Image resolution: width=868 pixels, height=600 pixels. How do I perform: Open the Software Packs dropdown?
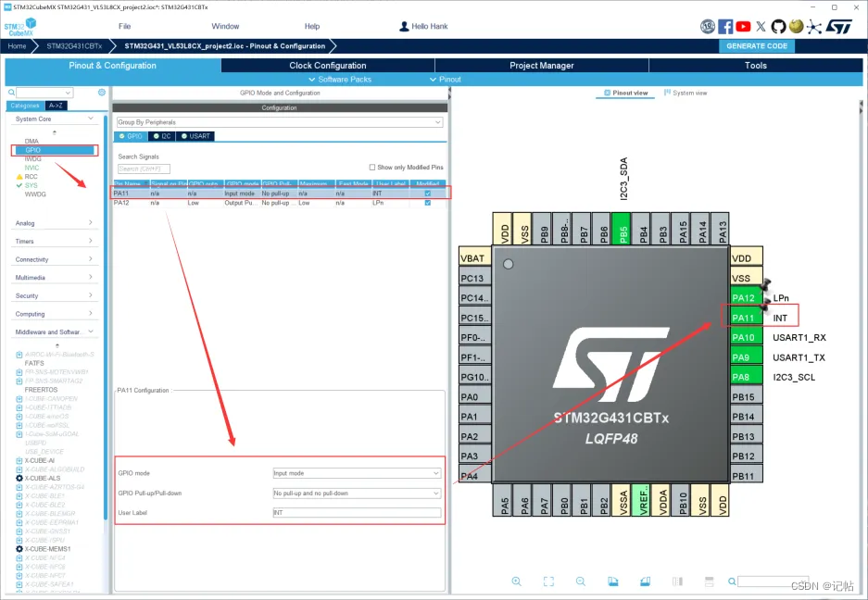340,80
